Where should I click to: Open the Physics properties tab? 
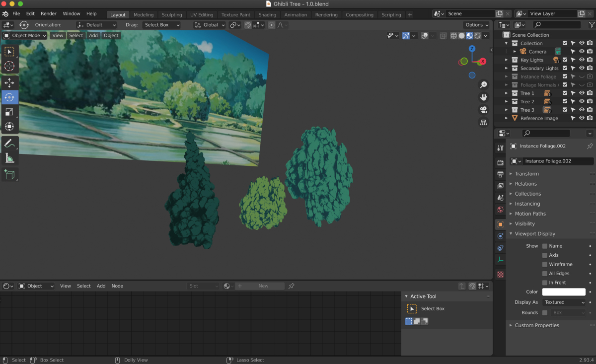tap(500, 236)
